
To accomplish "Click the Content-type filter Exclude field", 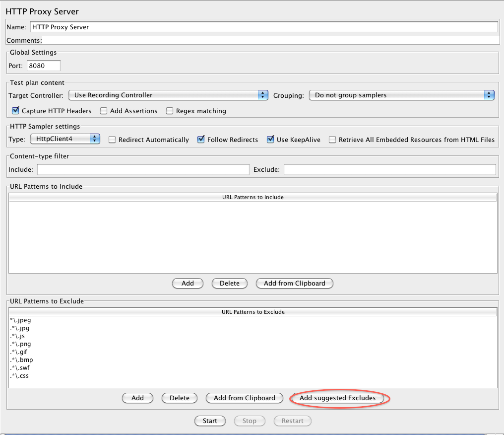I will tap(389, 170).
